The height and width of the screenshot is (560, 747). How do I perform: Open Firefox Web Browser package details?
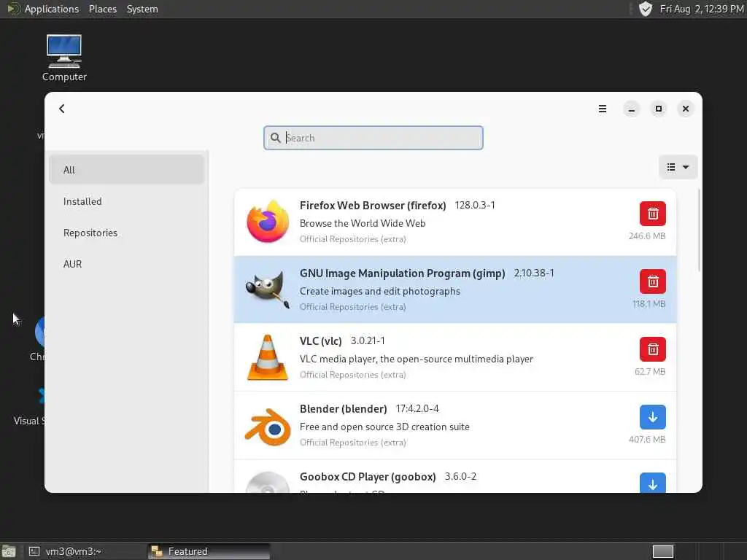point(455,222)
